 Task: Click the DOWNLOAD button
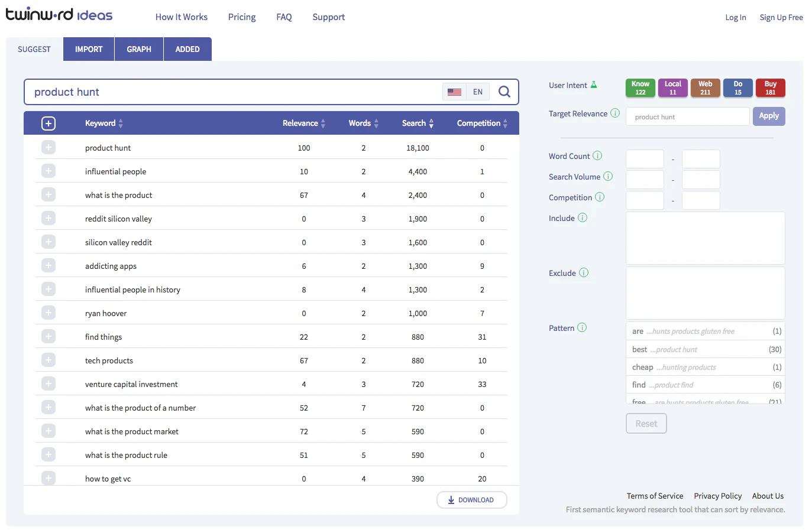471,500
